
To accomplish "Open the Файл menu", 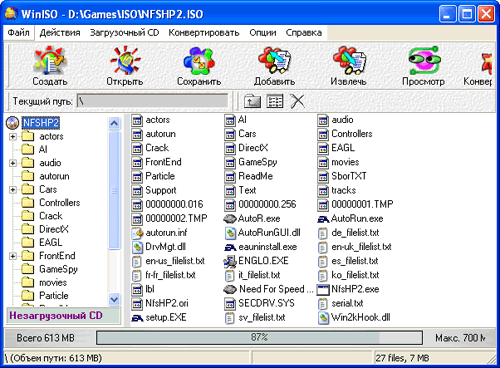I will [x=19, y=33].
